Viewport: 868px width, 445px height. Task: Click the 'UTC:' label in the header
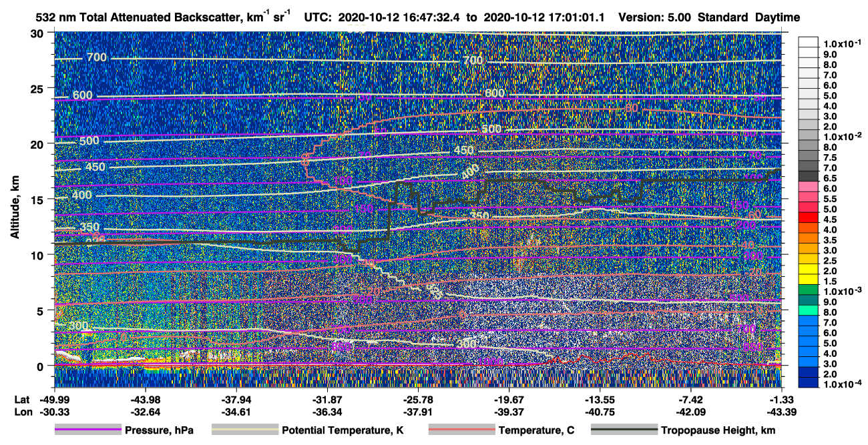[x=318, y=18]
